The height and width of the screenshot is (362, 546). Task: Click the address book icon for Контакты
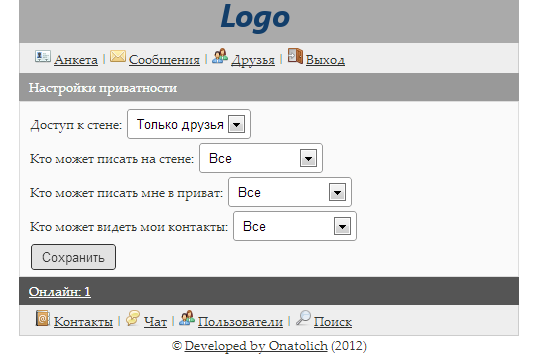(43, 318)
